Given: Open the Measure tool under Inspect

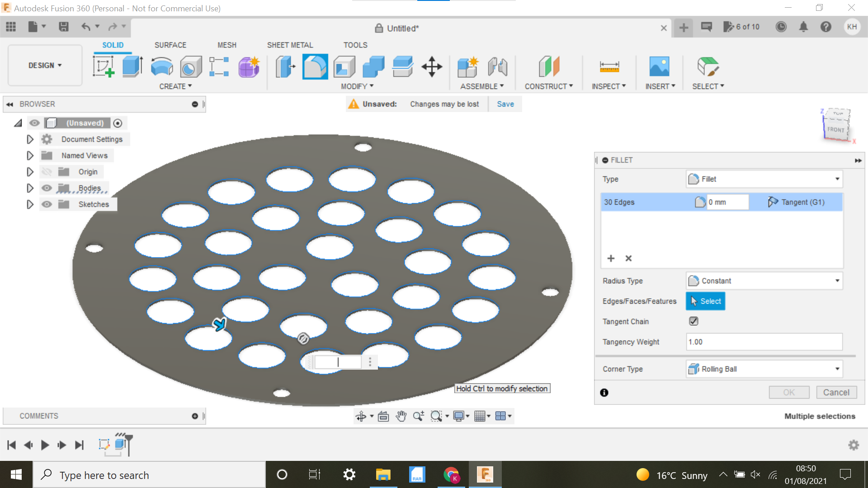Looking at the screenshot, I should coord(609,66).
